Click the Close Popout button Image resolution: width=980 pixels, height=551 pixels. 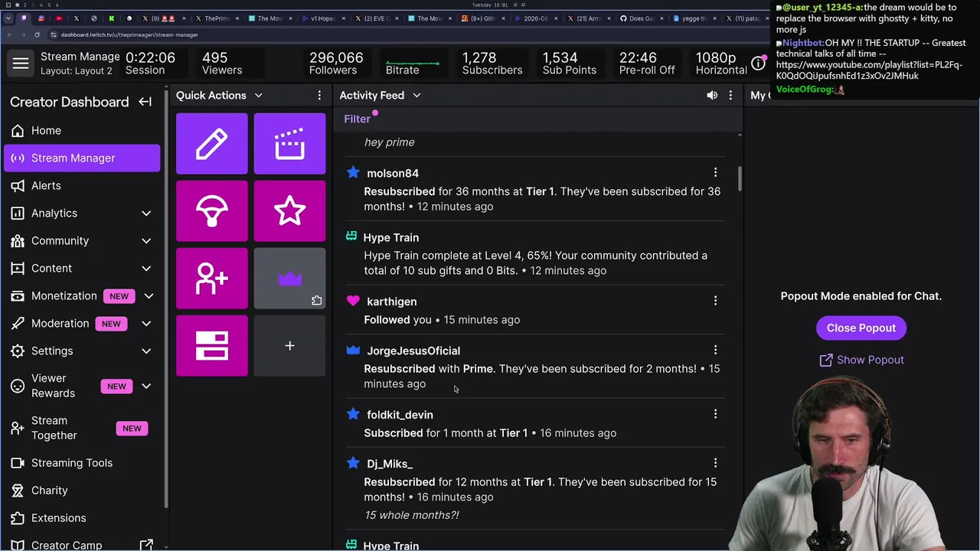[861, 328]
